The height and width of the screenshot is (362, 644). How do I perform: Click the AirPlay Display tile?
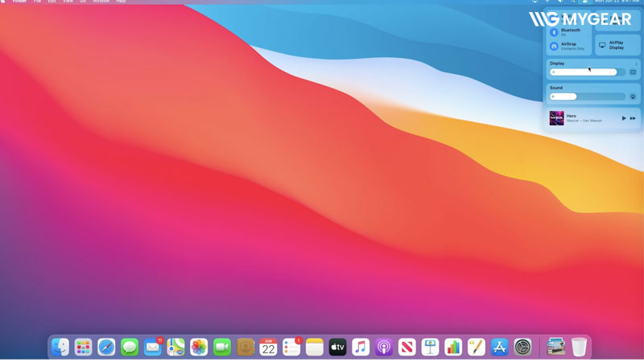pos(617,45)
